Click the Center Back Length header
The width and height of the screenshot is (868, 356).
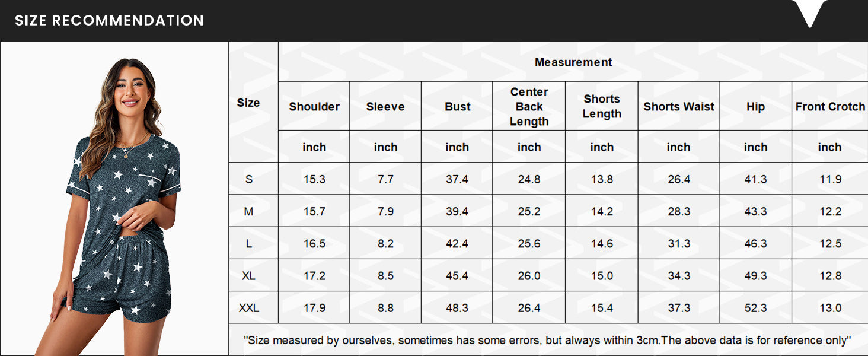(529, 107)
